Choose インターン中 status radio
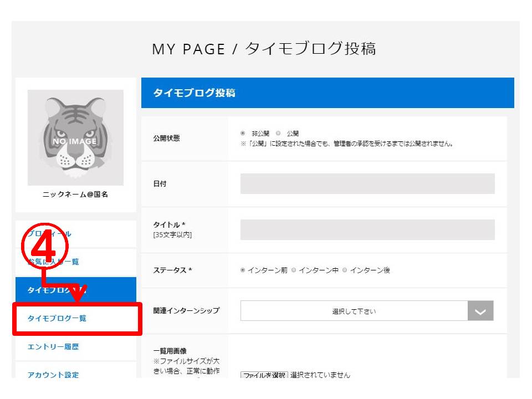Image resolution: width=532 pixels, height=399 pixels. 294,270
